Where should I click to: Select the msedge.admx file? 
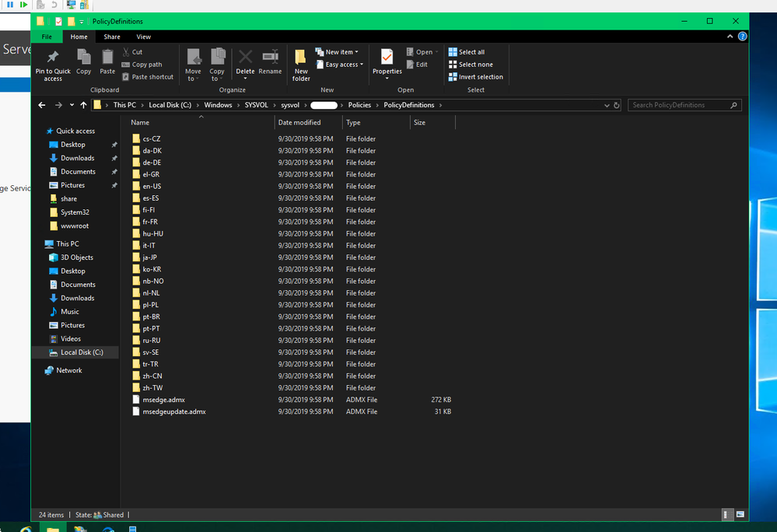tap(159, 400)
